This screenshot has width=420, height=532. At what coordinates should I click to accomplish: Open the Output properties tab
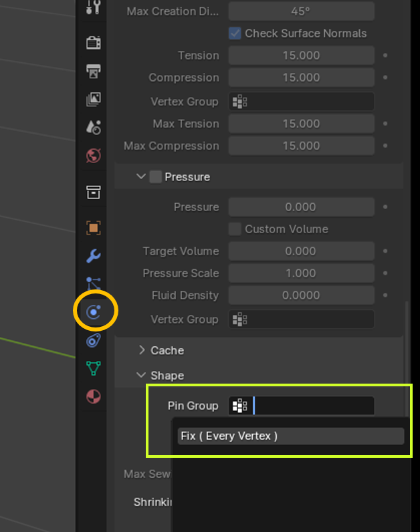point(94,72)
